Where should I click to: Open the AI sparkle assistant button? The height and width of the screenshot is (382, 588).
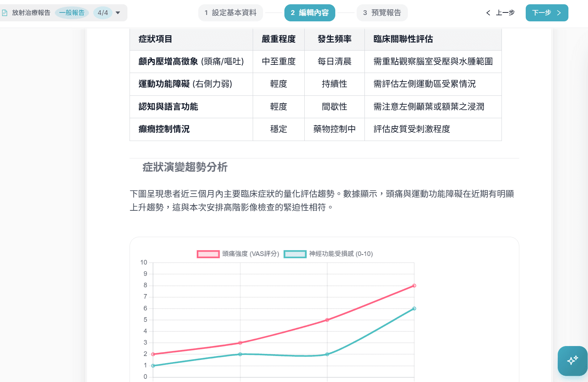[572, 361]
